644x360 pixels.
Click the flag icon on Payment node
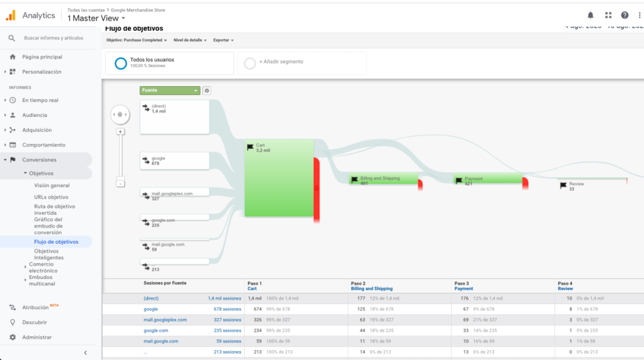(458, 180)
